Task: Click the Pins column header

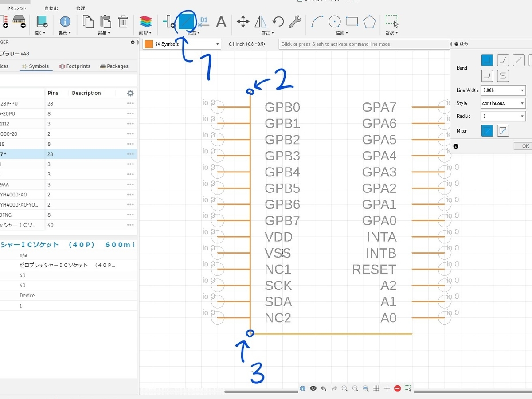Action: (x=53, y=93)
